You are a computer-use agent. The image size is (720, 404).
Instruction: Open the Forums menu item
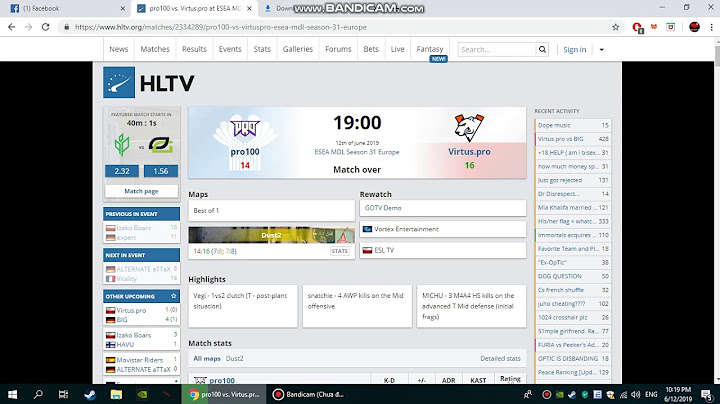[x=338, y=49]
